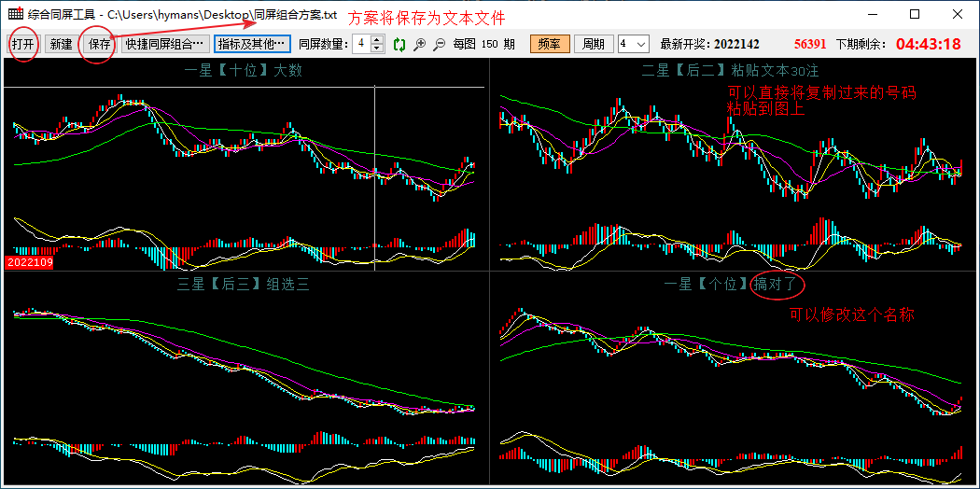Open the period dropdown showing 4
980x489 pixels.
(x=633, y=44)
